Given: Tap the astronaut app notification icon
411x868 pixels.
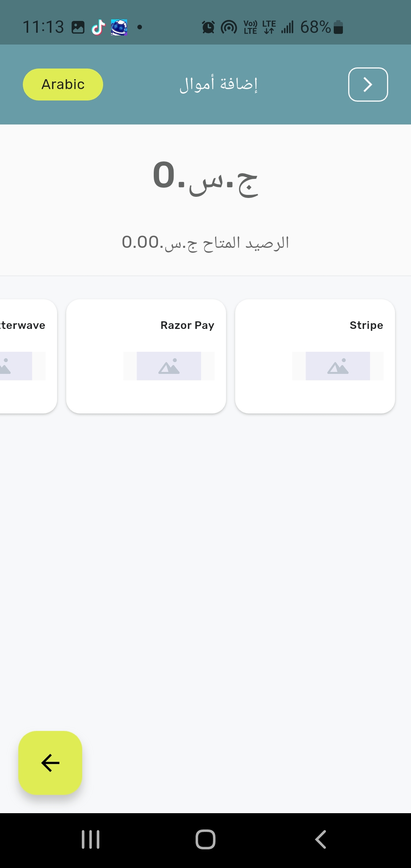Looking at the screenshot, I should pos(119,27).
